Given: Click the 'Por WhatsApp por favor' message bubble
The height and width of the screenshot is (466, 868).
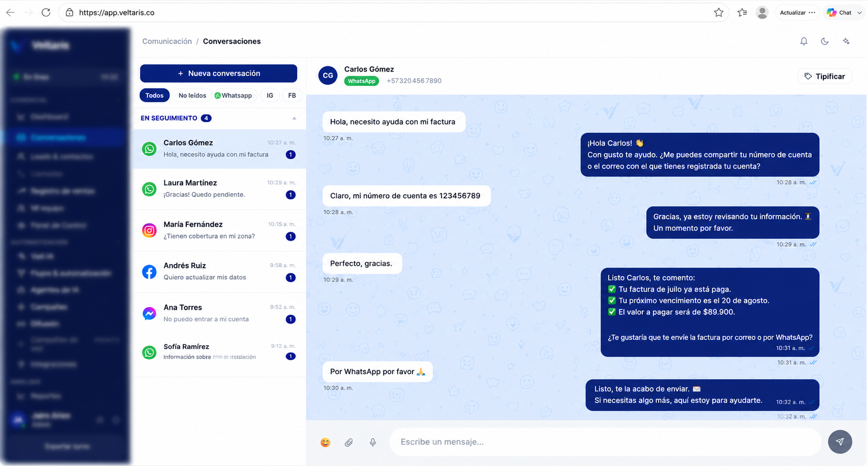Looking at the screenshot, I should (x=377, y=372).
